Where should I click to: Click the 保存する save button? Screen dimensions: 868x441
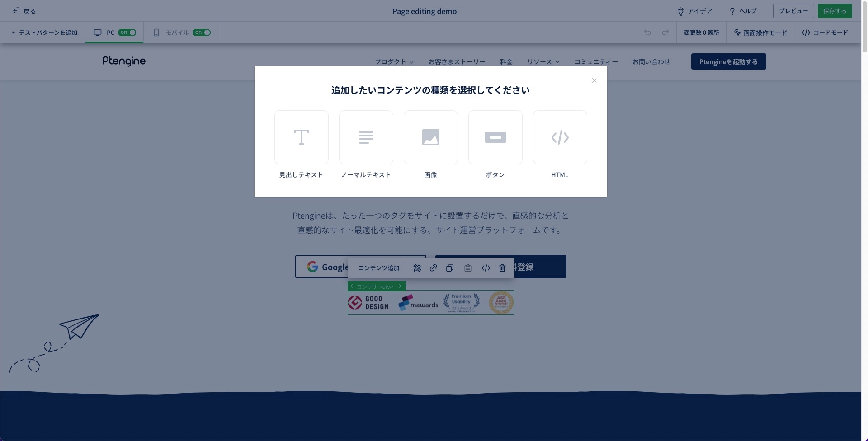pos(835,11)
